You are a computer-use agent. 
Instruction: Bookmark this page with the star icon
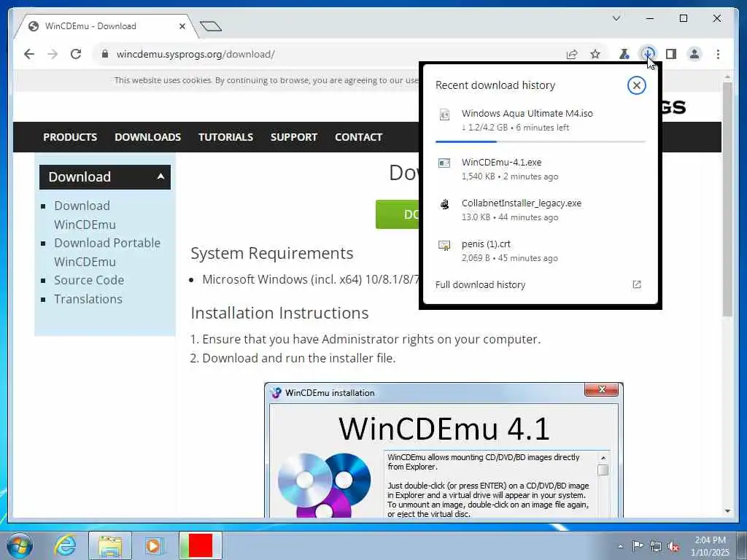[595, 54]
